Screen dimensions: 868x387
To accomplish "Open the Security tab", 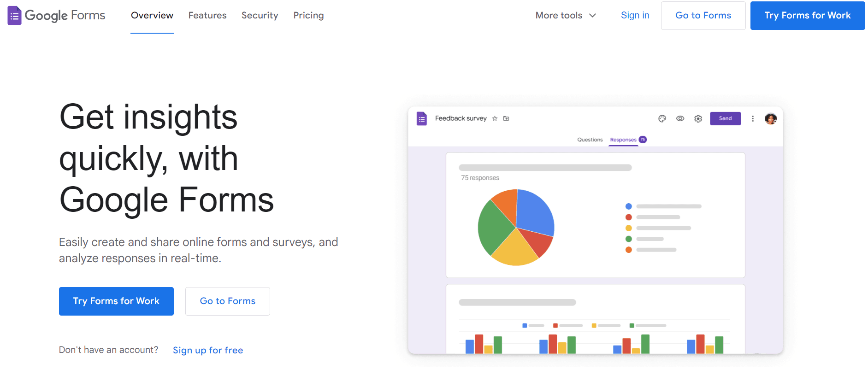I will pyautogui.click(x=260, y=15).
